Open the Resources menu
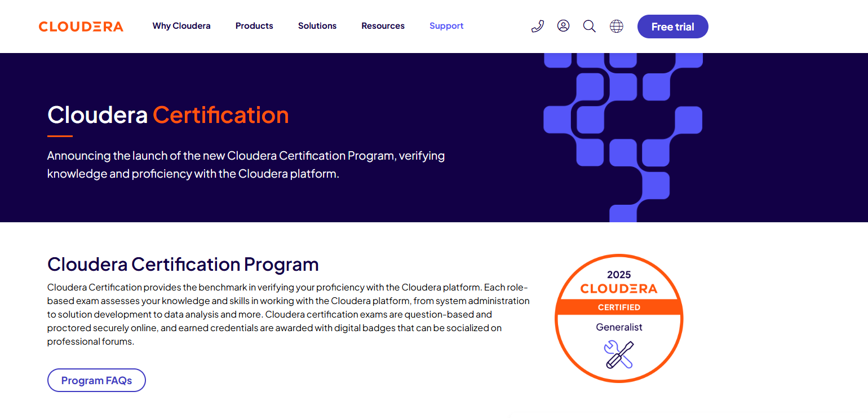The width and height of the screenshot is (868, 418). click(383, 26)
